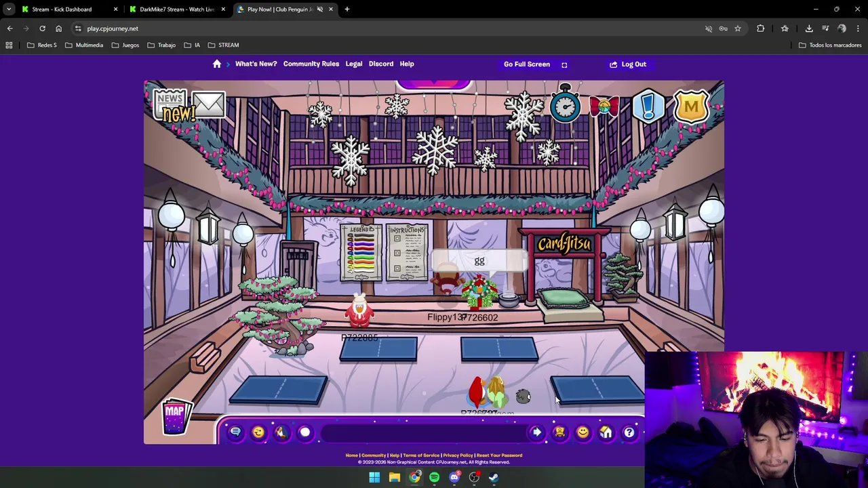
Task: Open browser extensions puzzle icon
Action: coord(761,28)
